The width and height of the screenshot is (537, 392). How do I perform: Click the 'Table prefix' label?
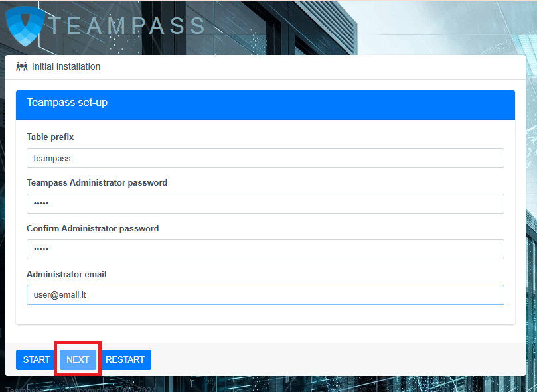(50, 137)
